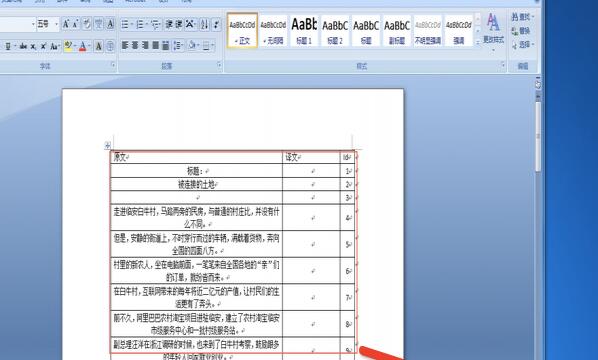Screen dimensions: 598x360
Task: Click the Sort A-Z icon
Action: tap(205, 25)
